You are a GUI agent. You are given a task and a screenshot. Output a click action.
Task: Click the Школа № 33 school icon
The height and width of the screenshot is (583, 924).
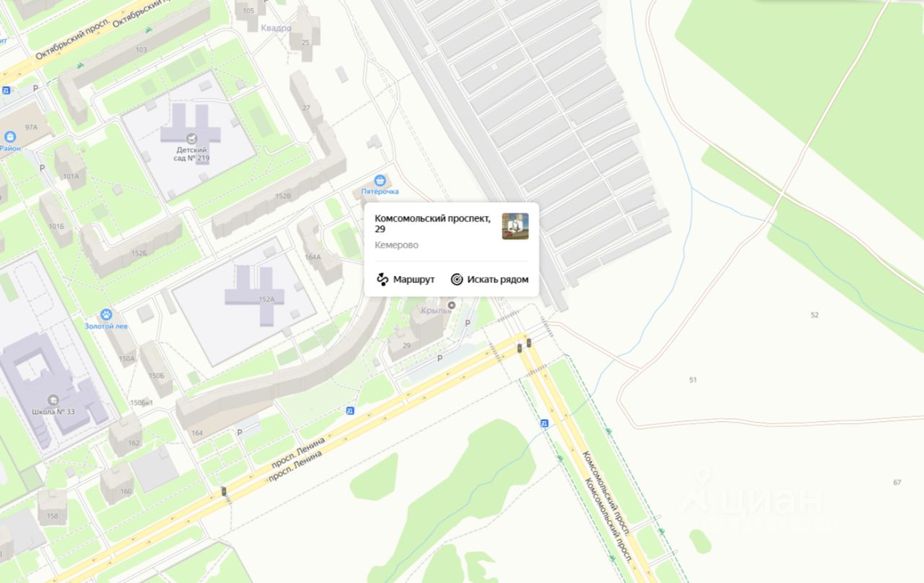(x=53, y=400)
